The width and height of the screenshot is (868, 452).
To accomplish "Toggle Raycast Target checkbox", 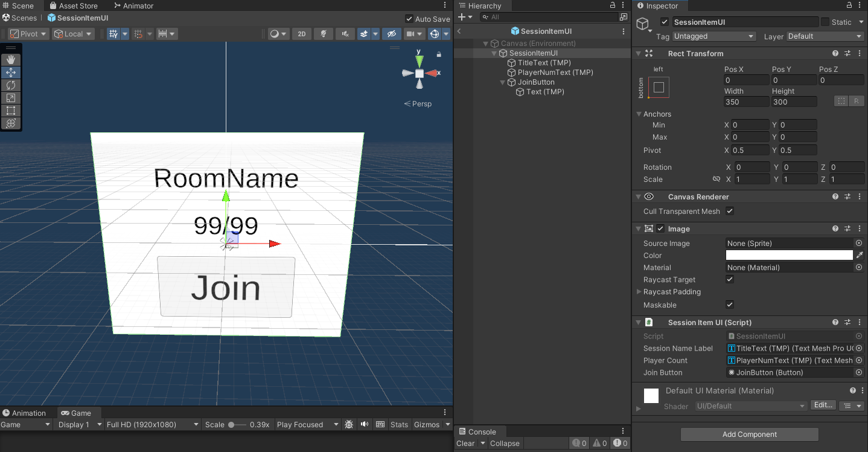I will (x=730, y=280).
